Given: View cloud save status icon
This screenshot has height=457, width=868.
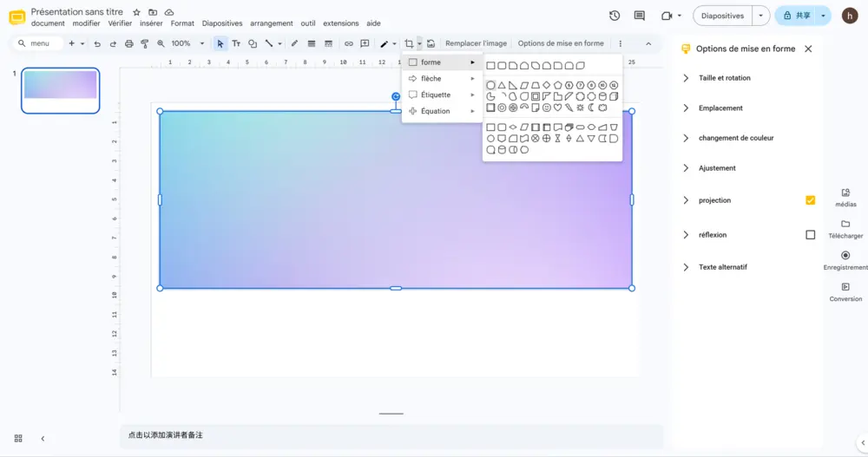Looking at the screenshot, I should (x=169, y=12).
